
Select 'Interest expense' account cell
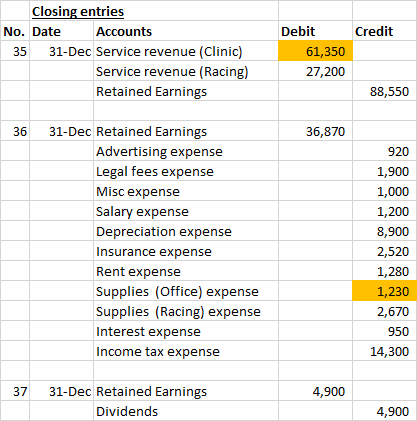[x=186, y=331]
